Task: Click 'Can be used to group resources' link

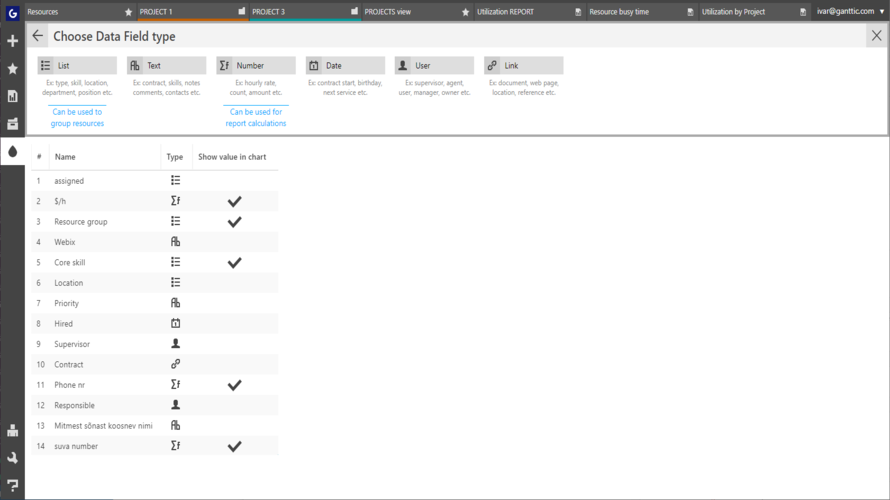Action: [77, 117]
